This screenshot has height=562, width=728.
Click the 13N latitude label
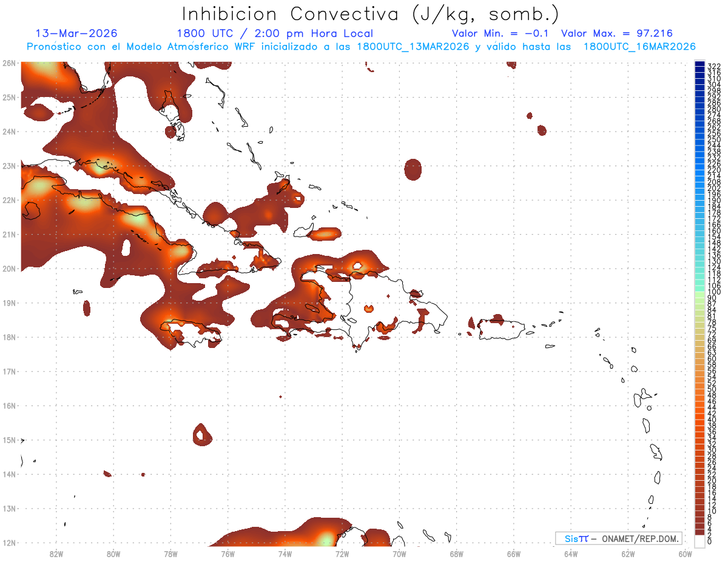point(8,509)
